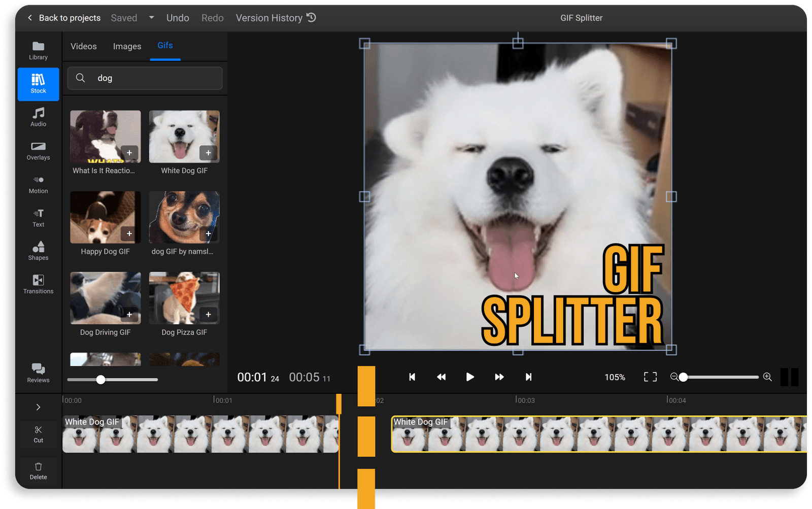This screenshot has height=509, width=812.
Task: Open the Motion panel
Action: [x=38, y=184]
